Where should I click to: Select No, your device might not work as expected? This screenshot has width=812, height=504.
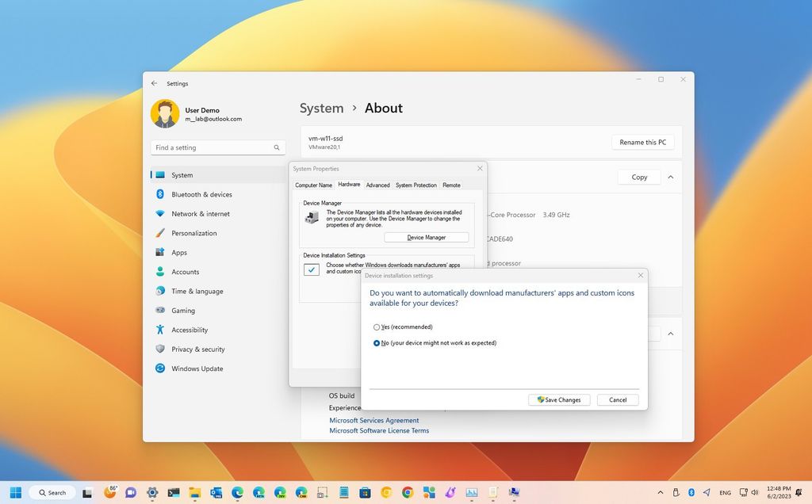tap(377, 342)
